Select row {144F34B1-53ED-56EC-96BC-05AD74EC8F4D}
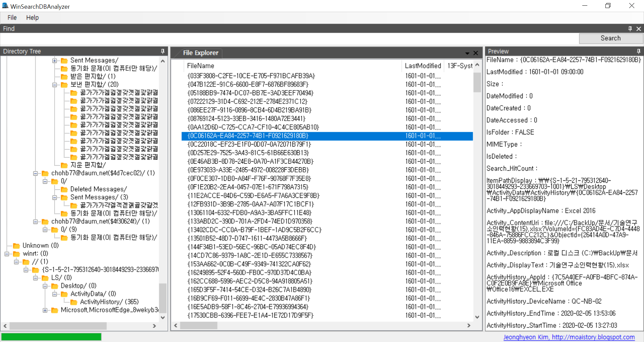 point(327,247)
